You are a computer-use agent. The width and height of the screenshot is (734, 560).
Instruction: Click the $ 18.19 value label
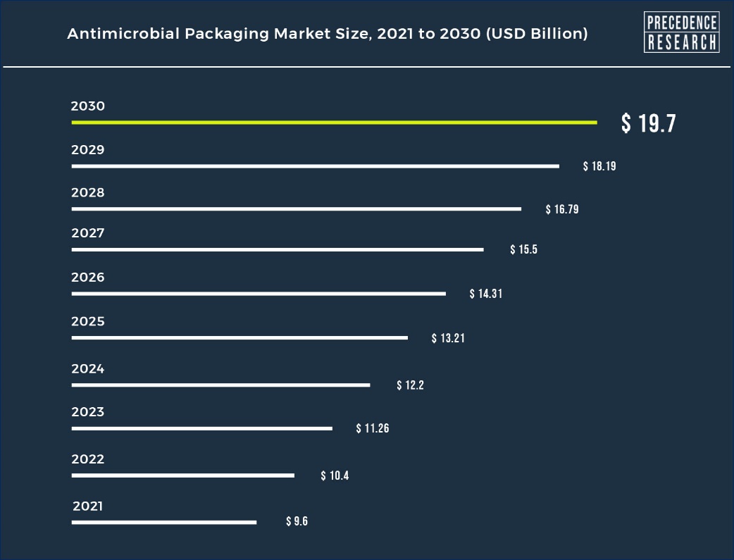click(599, 167)
